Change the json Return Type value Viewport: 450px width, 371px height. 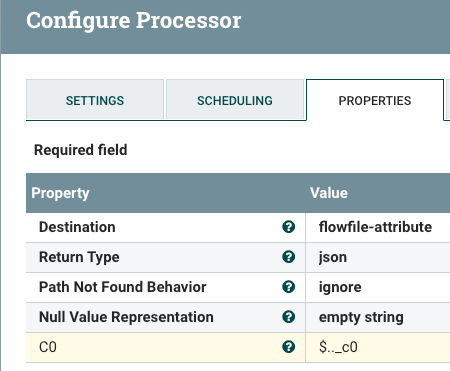[x=378, y=257]
